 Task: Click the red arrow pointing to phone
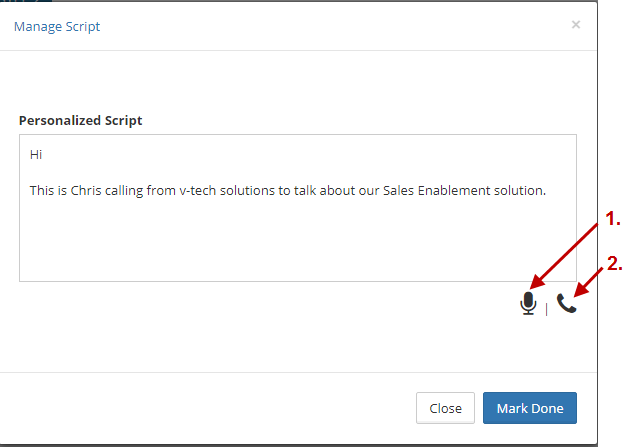point(589,281)
